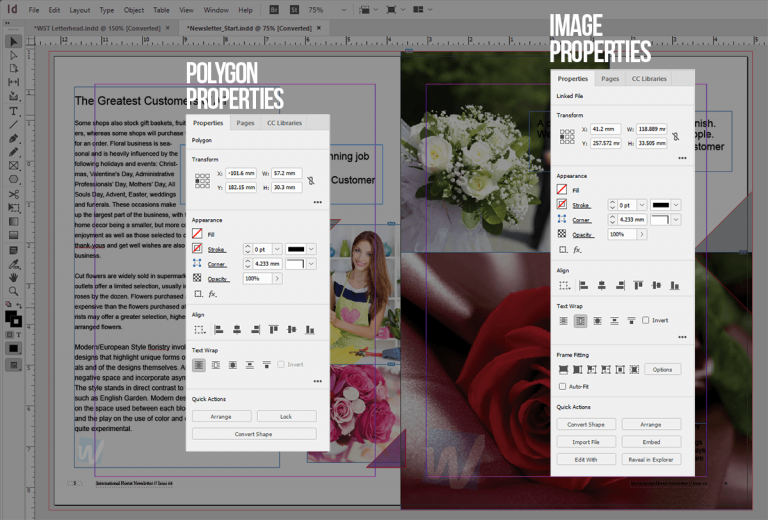The image size is (768, 520).
Task: Enable the Auto-Fit checkbox
Action: [562, 387]
